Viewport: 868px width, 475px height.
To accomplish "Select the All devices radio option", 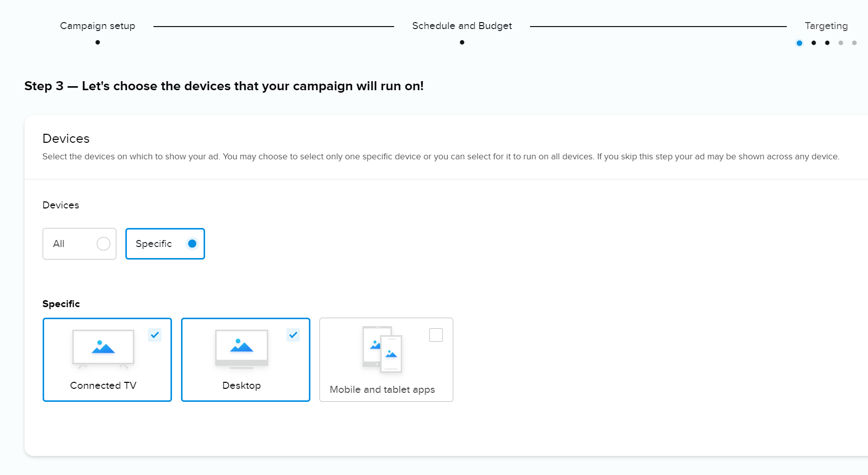I will tap(79, 244).
